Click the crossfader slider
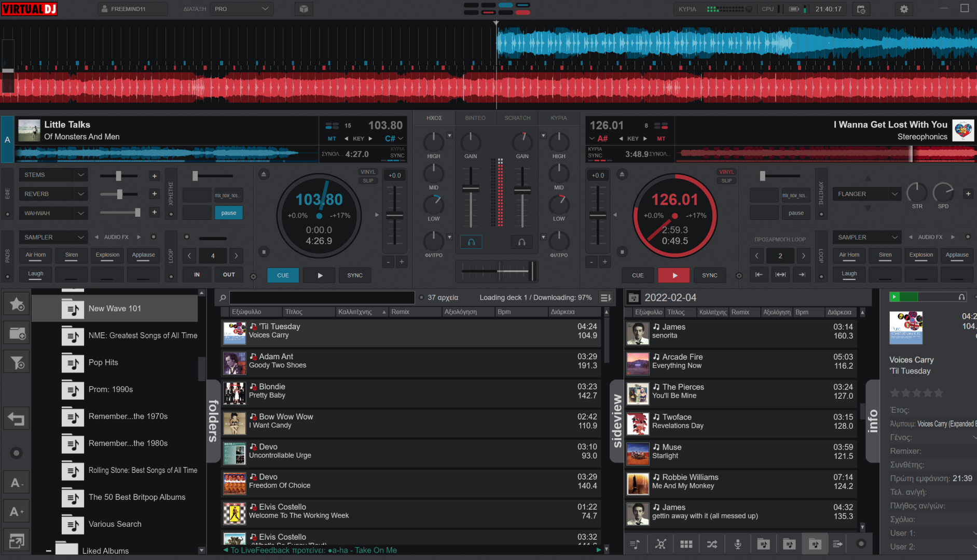Viewport: 977px width, 560px height. 497,271
